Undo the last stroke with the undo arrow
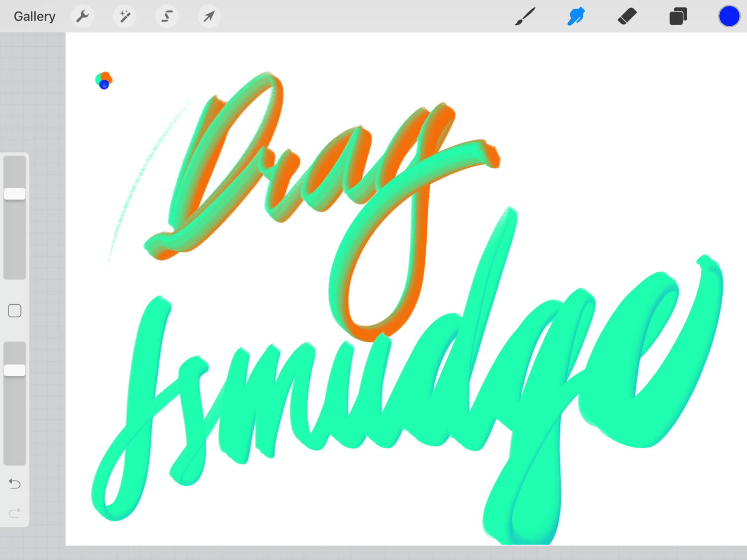Screen dimensions: 747x560 [15, 483]
